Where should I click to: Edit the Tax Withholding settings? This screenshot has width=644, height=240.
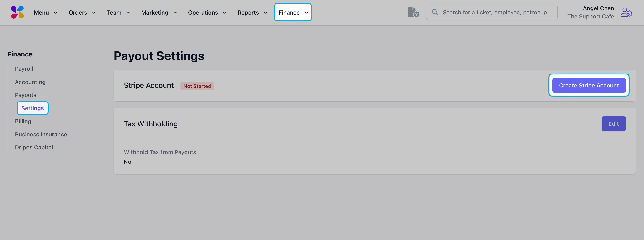coord(613,124)
